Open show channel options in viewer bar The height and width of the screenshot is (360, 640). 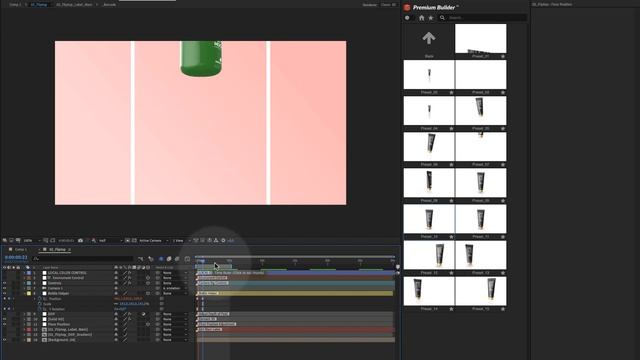tap(94, 240)
